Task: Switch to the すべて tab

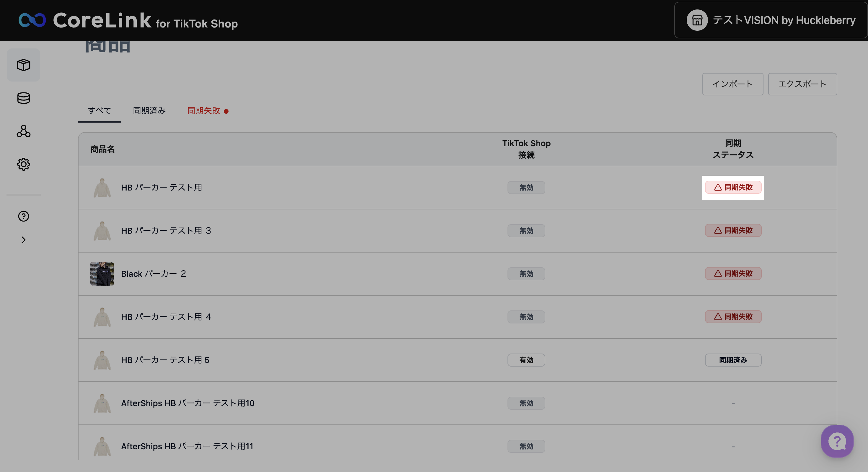Action: (x=99, y=110)
